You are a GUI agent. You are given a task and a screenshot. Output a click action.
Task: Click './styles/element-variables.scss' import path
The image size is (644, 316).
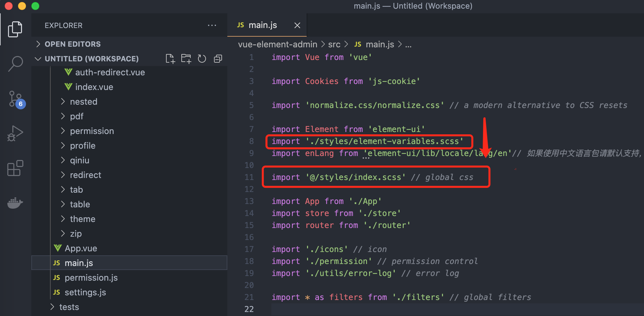click(x=384, y=141)
